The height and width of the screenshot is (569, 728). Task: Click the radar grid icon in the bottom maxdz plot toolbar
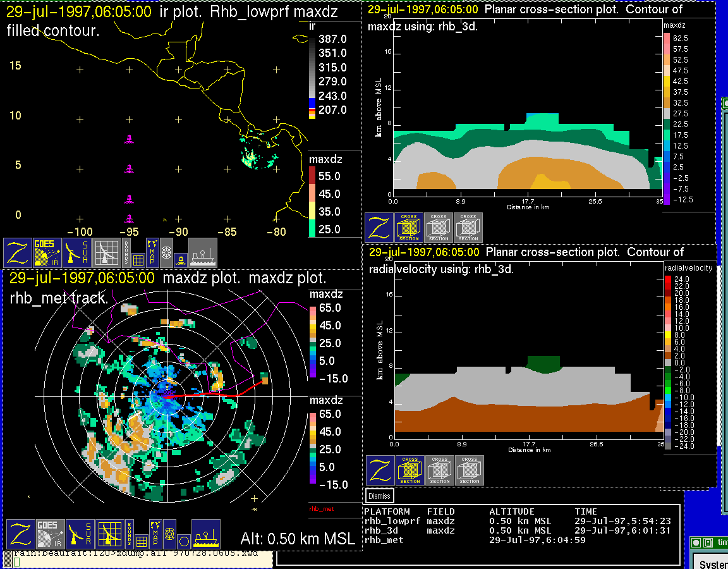(107, 534)
